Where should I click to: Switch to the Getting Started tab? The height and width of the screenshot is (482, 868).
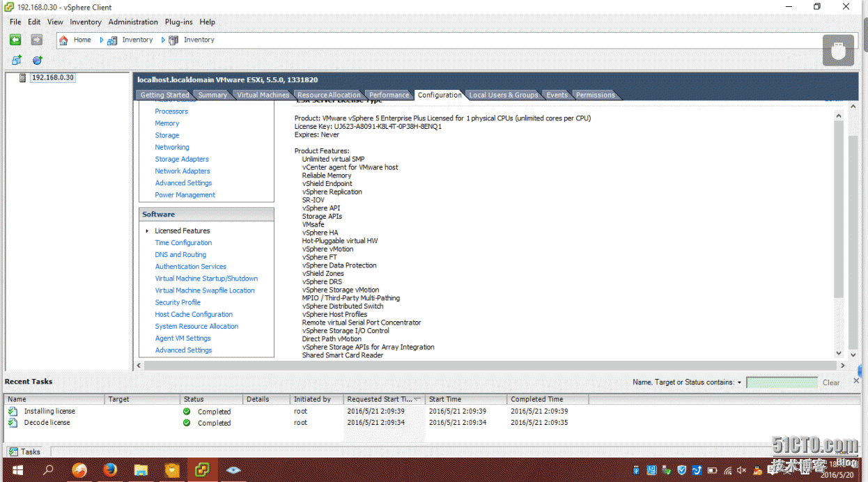165,95
